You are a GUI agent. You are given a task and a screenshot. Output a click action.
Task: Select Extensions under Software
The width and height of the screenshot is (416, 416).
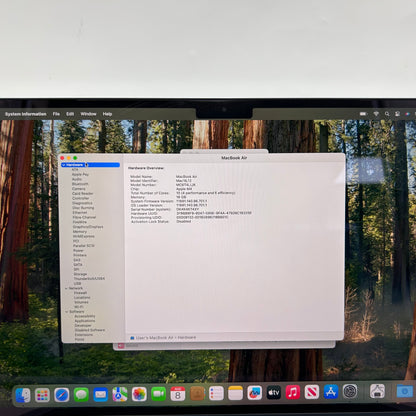coord(84,335)
